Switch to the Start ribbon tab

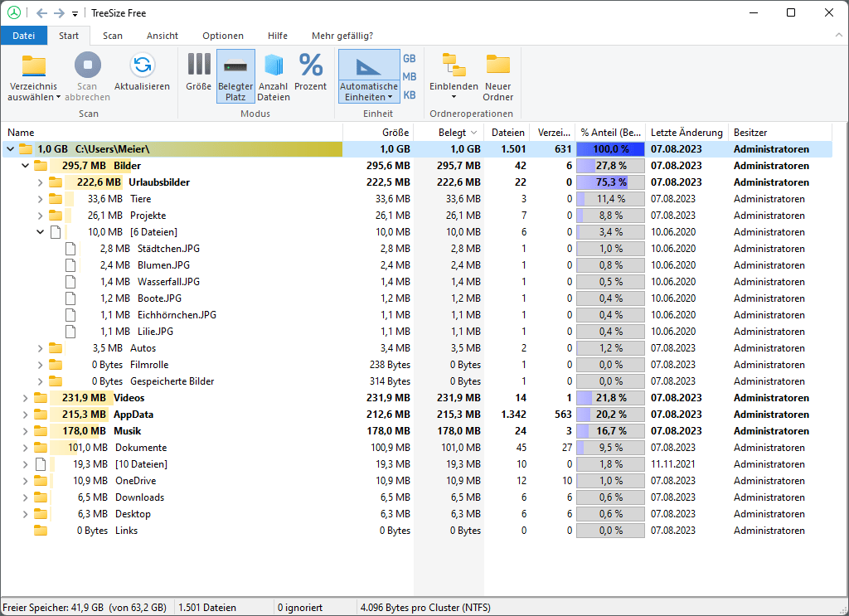click(69, 36)
